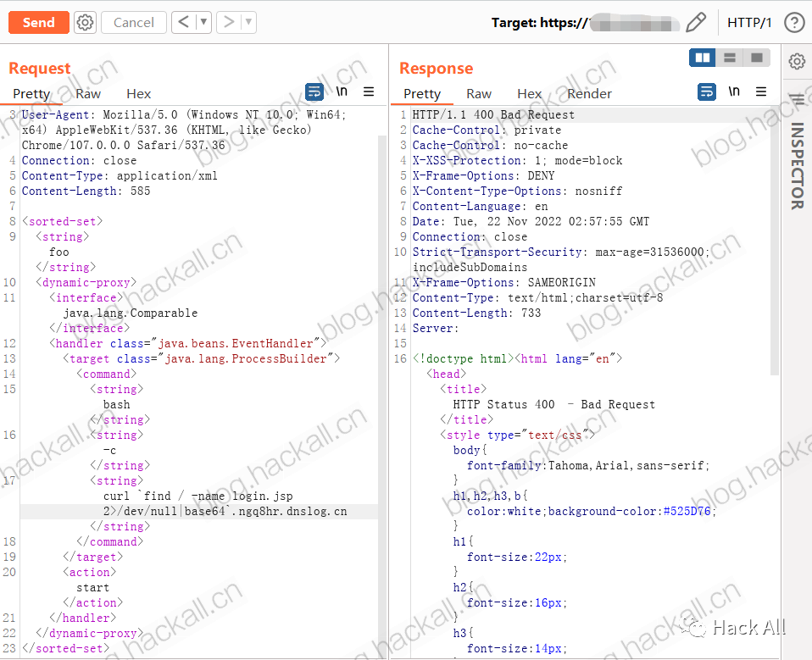Click the java.beans.EventHandler handler line
Screen dimensions: 812x660
point(188,344)
